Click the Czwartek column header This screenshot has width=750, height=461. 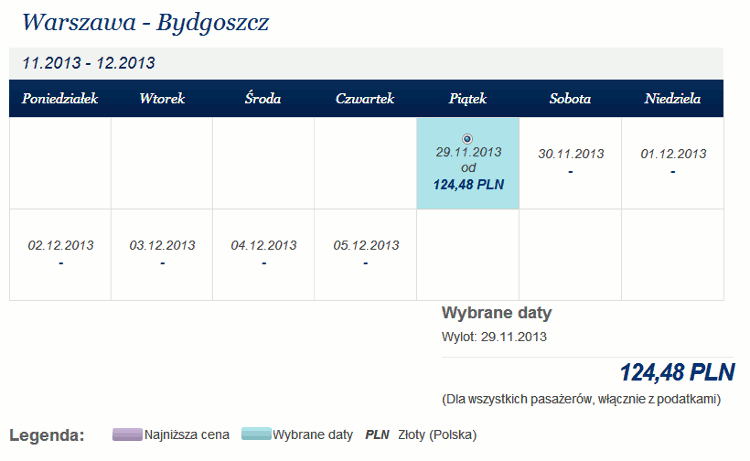(x=365, y=99)
